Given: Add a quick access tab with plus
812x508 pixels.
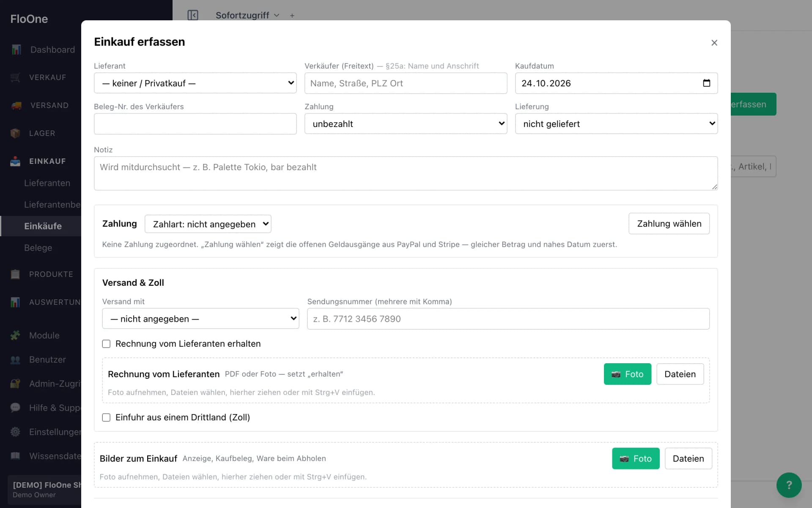Looking at the screenshot, I should pyautogui.click(x=292, y=16).
